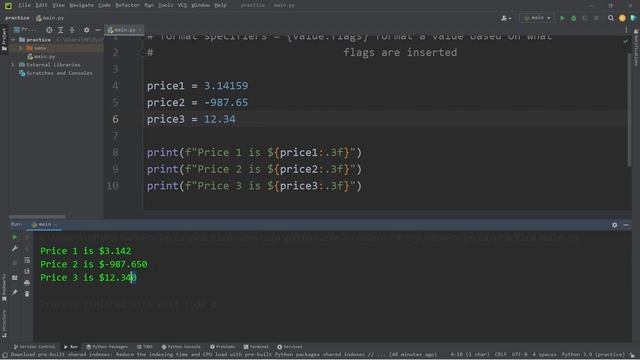Open Version Control tool window

34,347
